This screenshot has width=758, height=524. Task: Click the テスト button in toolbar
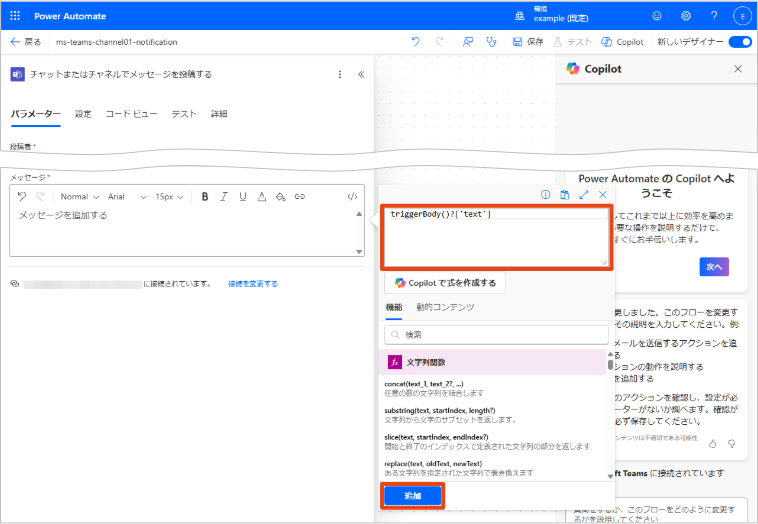(x=572, y=42)
